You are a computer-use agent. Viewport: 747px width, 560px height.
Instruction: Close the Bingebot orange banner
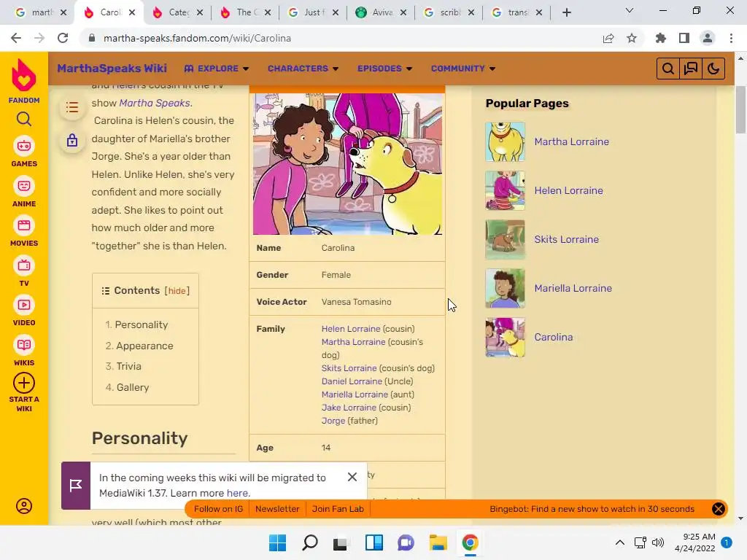tap(718, 508)
